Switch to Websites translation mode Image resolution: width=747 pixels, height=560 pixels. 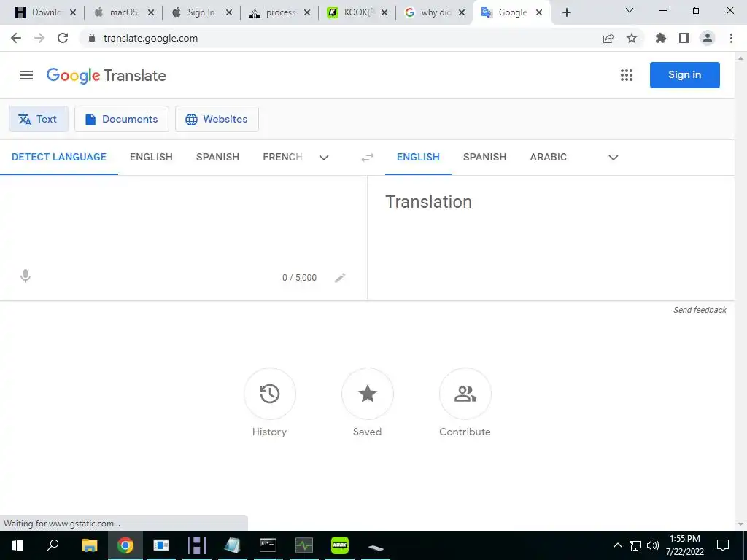tap(217, 119)
